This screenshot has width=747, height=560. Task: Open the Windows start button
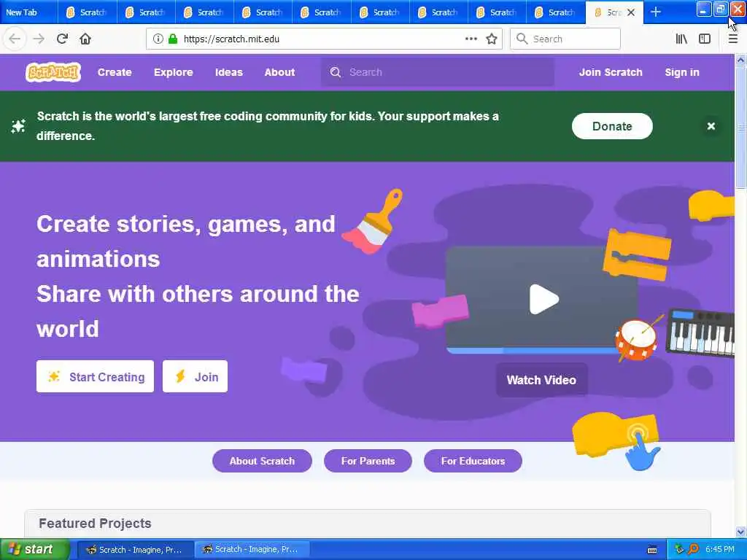point(34,550)
